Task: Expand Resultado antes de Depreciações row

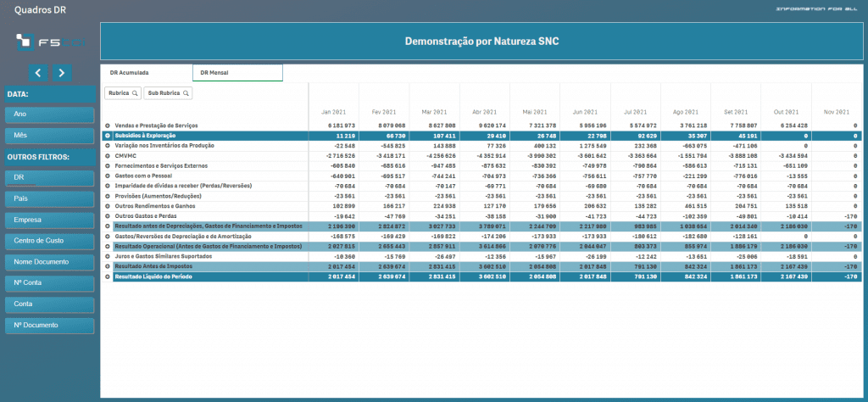Action: (x=108, y=226)
